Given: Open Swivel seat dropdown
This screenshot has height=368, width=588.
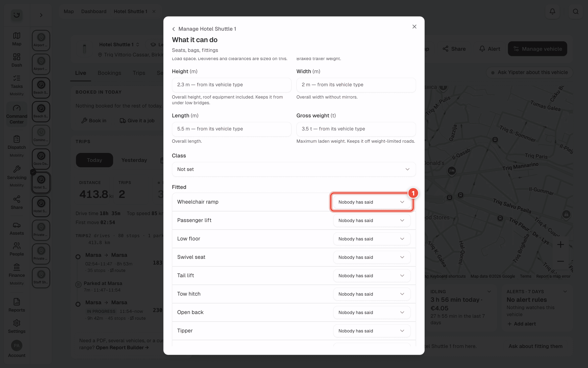Looking at the screenshot, I should pyautogui.click(x=372, y=257).
